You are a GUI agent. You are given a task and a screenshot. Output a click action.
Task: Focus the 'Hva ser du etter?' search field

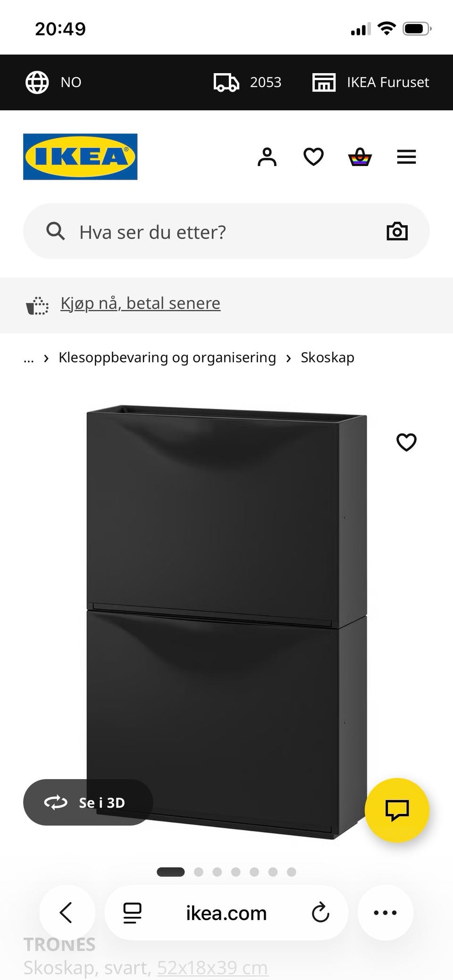click(x=226, y=231)
